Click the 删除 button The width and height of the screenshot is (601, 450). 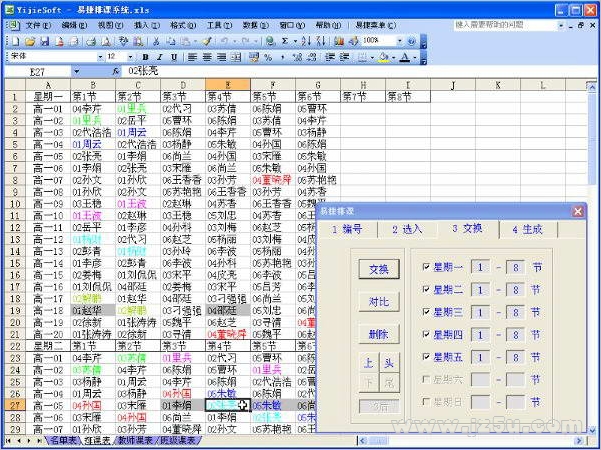pyautogui.click(x=379, y=334)
